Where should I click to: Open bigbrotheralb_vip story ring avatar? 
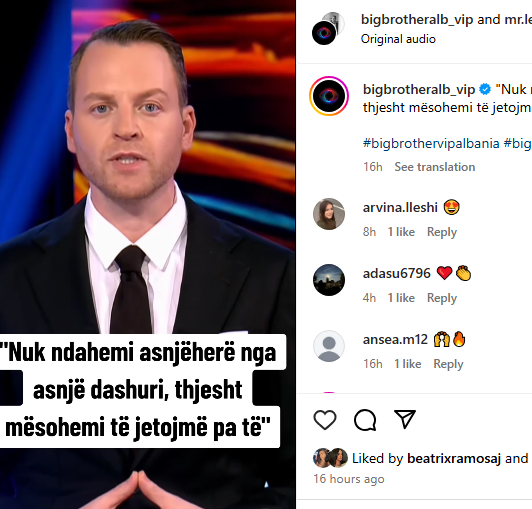tap(329, 96)
